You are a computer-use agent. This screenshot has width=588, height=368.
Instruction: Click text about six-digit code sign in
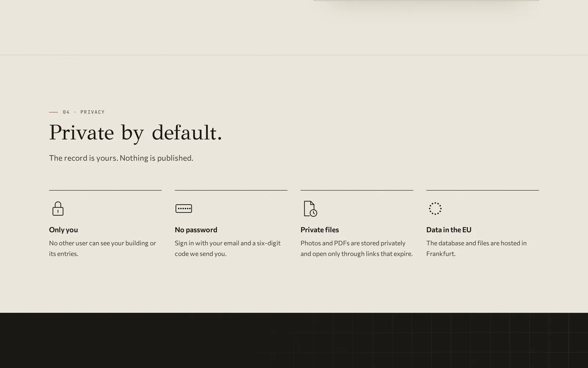[x=227, y=248]
